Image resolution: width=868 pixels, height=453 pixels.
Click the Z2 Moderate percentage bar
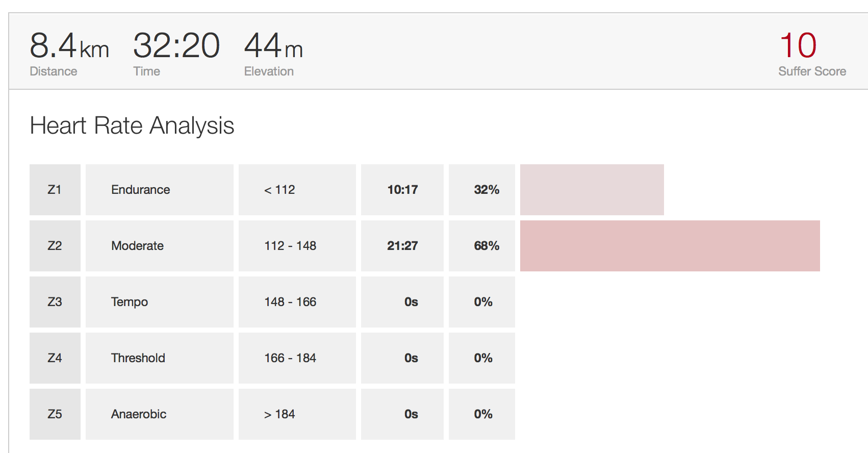[x=670, y=246]
